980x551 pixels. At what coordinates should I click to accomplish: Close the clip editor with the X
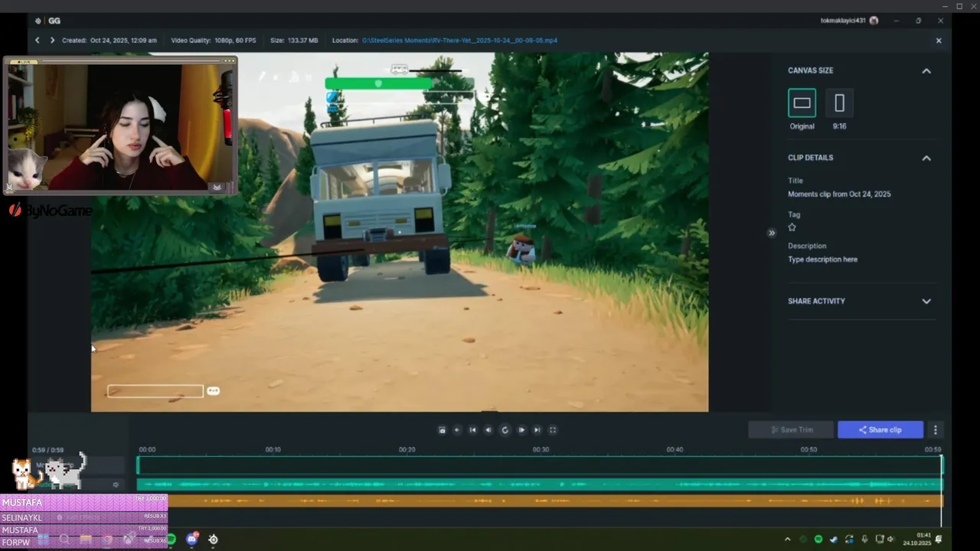pos(939,41)
